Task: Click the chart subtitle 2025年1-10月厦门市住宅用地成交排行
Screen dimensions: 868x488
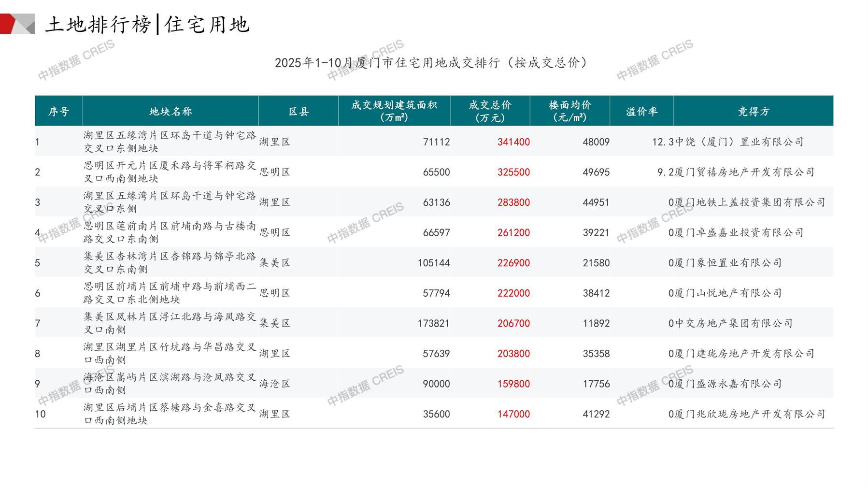Action: (x=431, y=63)
